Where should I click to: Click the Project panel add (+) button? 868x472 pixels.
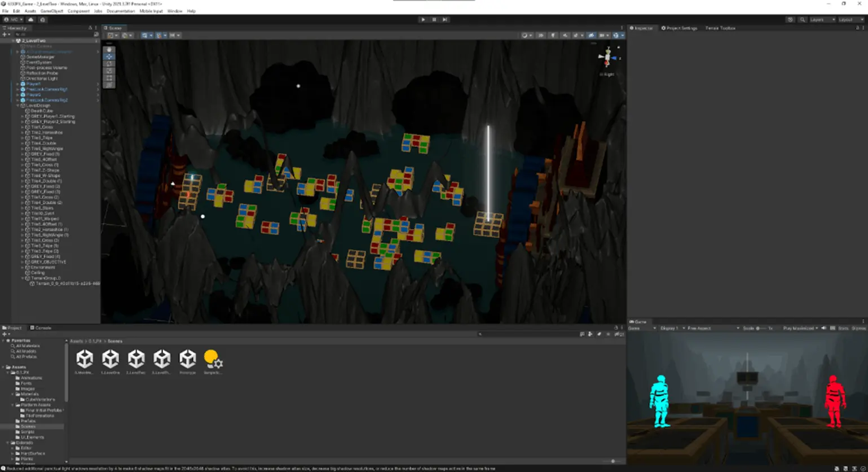pos(6,334)
